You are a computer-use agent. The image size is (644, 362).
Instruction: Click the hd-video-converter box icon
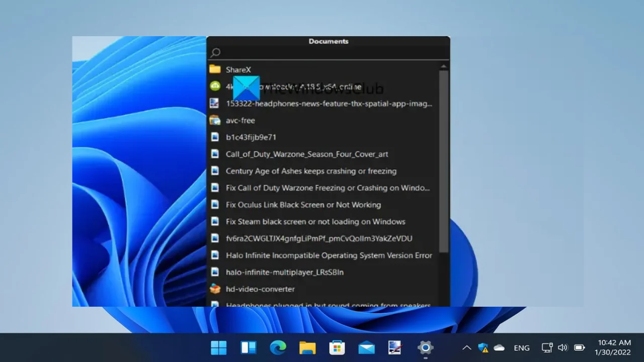(x=215, y=289)
